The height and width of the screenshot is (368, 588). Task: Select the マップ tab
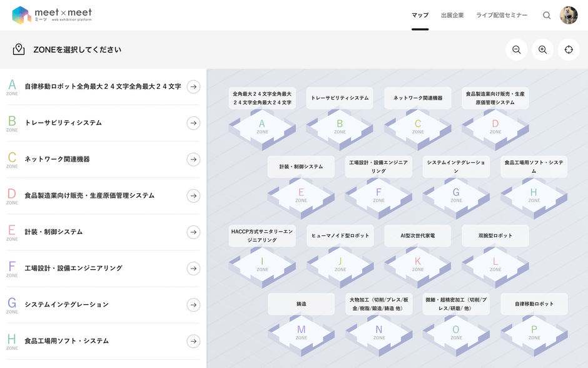pyautogui.click(x=420, y=16)
